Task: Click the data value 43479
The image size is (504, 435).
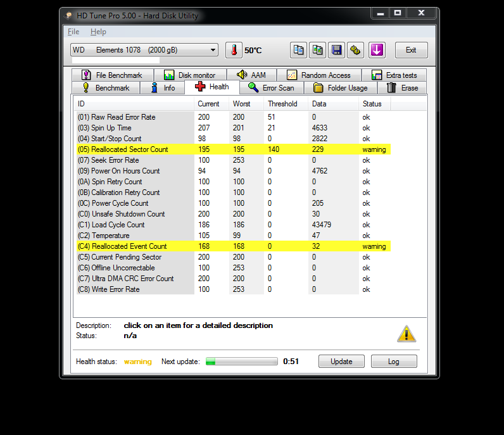Action: click(322, 225)
